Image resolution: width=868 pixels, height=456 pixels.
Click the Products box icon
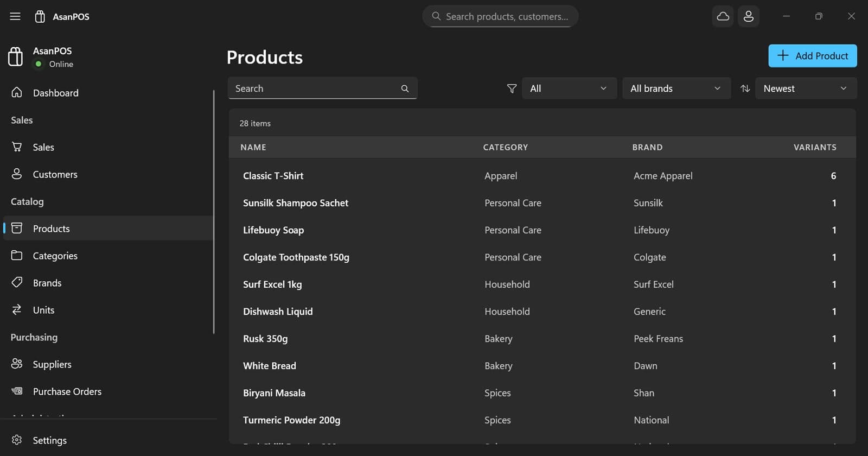click(x=17, y=228)
